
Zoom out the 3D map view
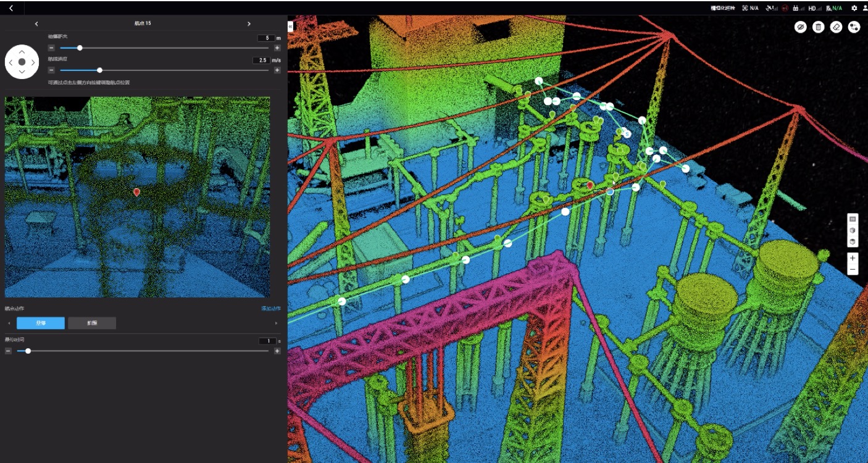pos(853,270)
